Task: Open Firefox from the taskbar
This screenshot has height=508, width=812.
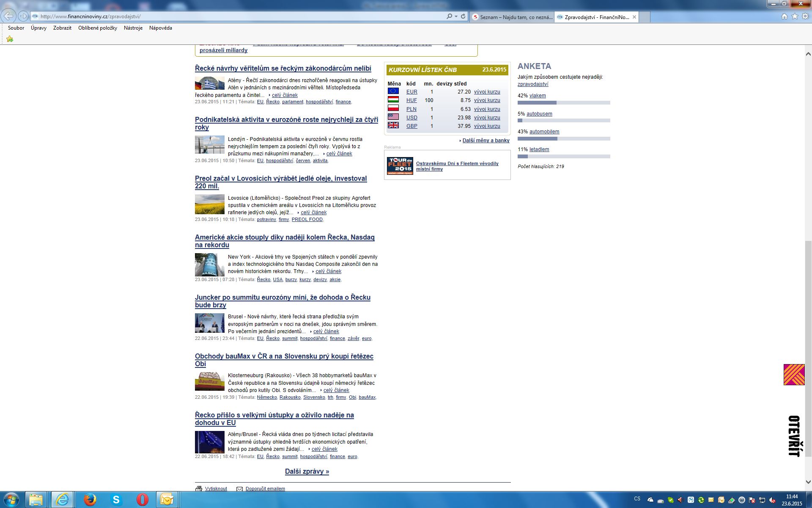Action: [x=89, y=500]
